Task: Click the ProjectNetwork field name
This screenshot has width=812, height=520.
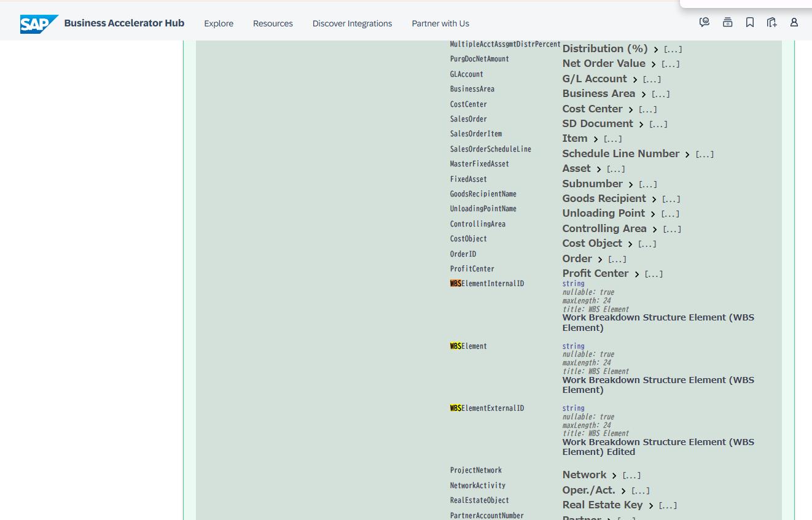Action: [x=476, y=470]
